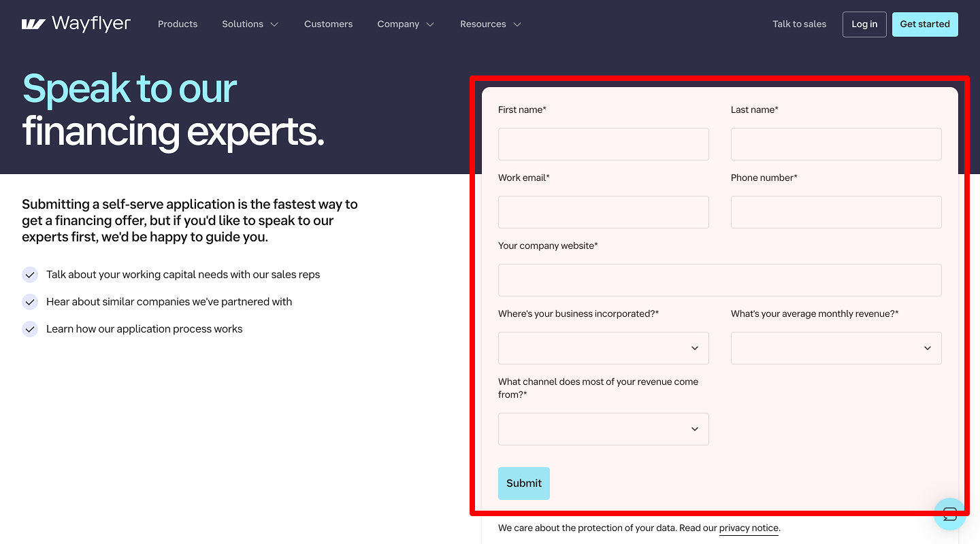Click "Log in"

864,24
